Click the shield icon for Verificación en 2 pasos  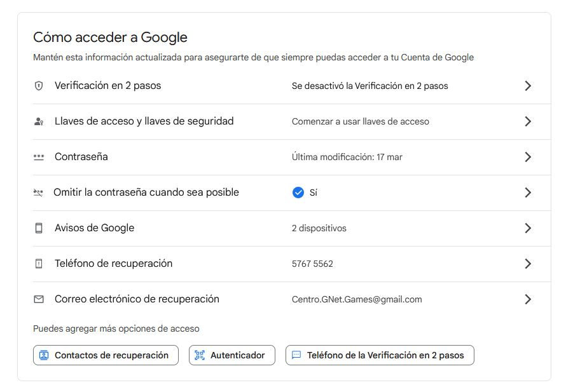(39, 86)
